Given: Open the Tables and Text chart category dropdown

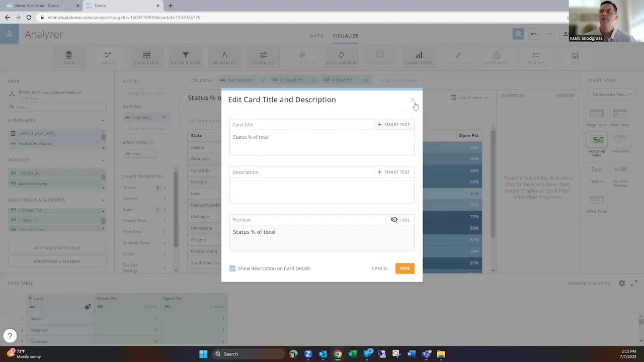Looking at the screenshot, I should point(612,95).
